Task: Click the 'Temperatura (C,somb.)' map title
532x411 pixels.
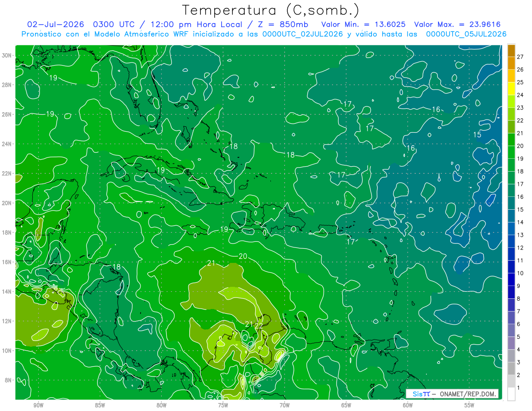Action: click(271, 10)
